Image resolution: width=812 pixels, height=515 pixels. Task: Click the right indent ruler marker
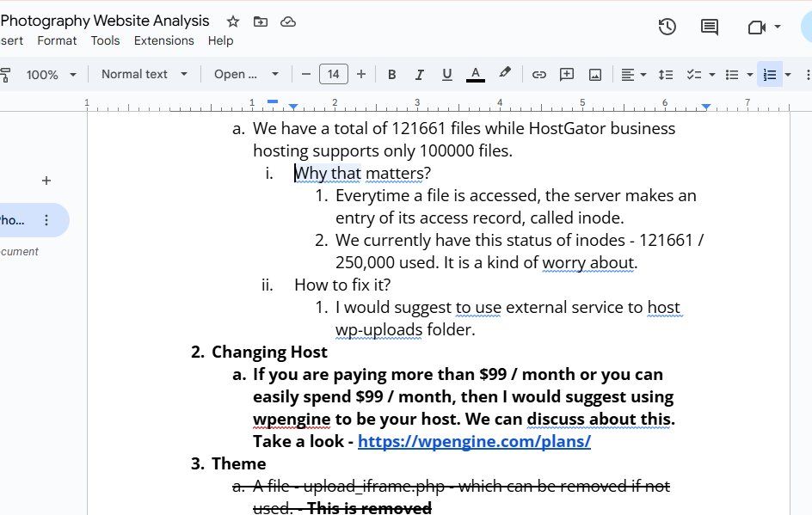[706, 107]
